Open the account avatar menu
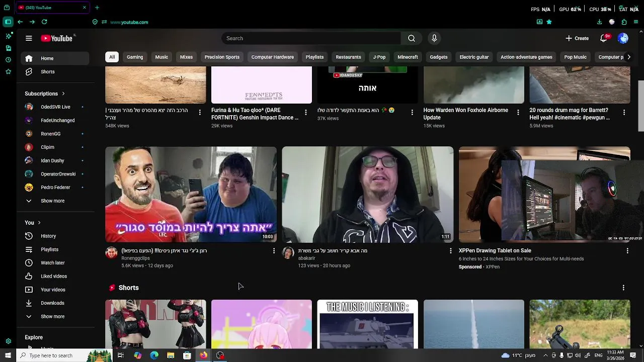This screenshot has width=644, height=362. tap(623, 38)
